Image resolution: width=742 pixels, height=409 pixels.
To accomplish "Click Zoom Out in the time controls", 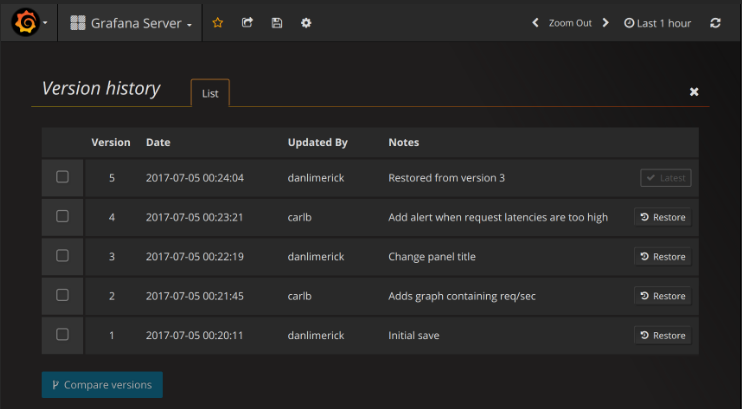I will (x=570, y=23).
